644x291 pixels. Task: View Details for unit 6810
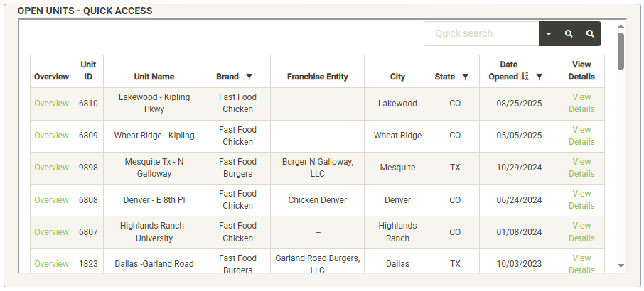point(581,104)
